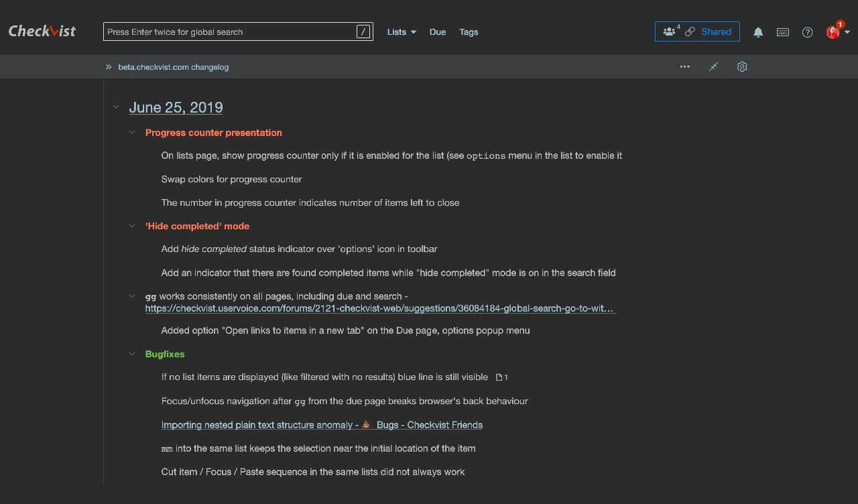Viewport: 858px width, 504px height.
Task: Open keyboard shortcuts icon
Action: pyautogui.click(x=782, y=32)
